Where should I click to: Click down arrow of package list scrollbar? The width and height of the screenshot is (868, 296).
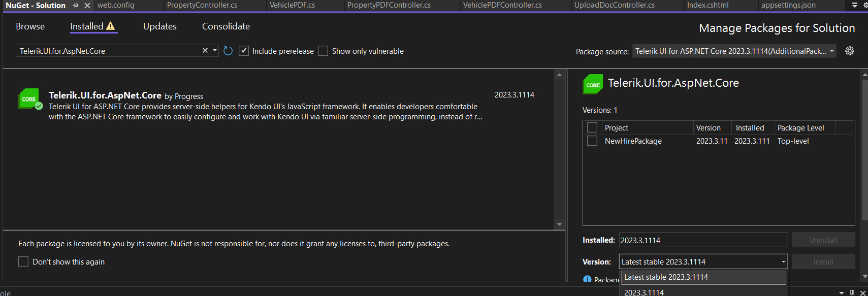click(x=559, y=224)
